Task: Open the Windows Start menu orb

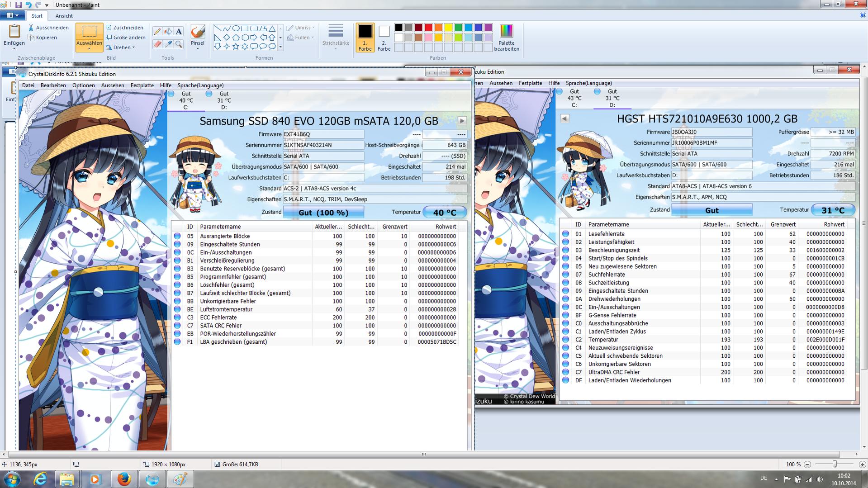Action: (x=12, y=479)
